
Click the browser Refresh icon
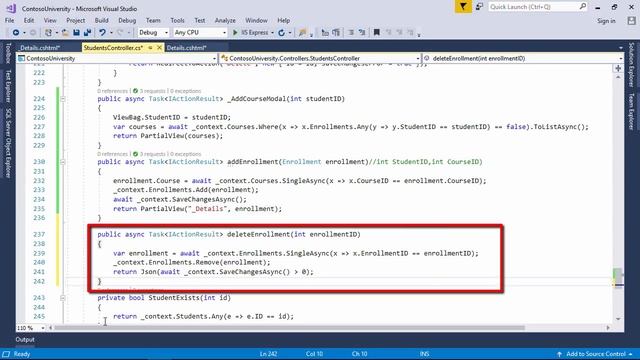[282, 33]
